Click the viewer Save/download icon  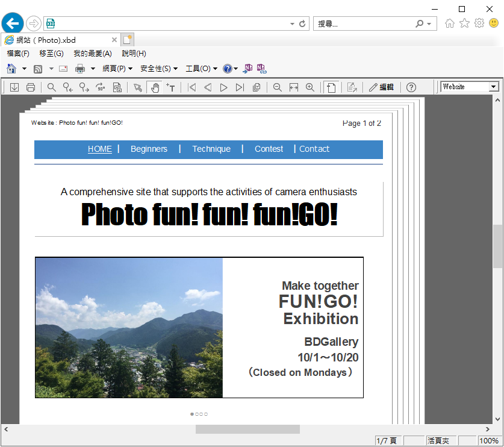tap(14, 87)
